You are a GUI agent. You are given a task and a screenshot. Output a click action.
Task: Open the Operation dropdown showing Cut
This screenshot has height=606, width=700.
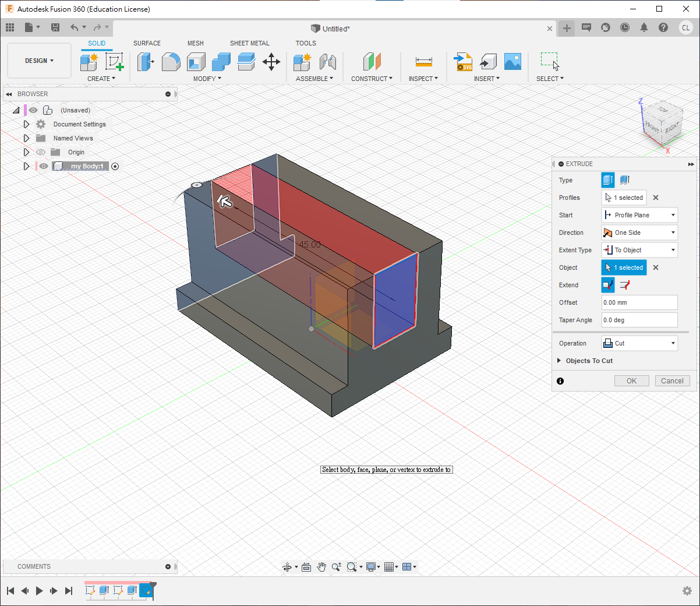639,343
